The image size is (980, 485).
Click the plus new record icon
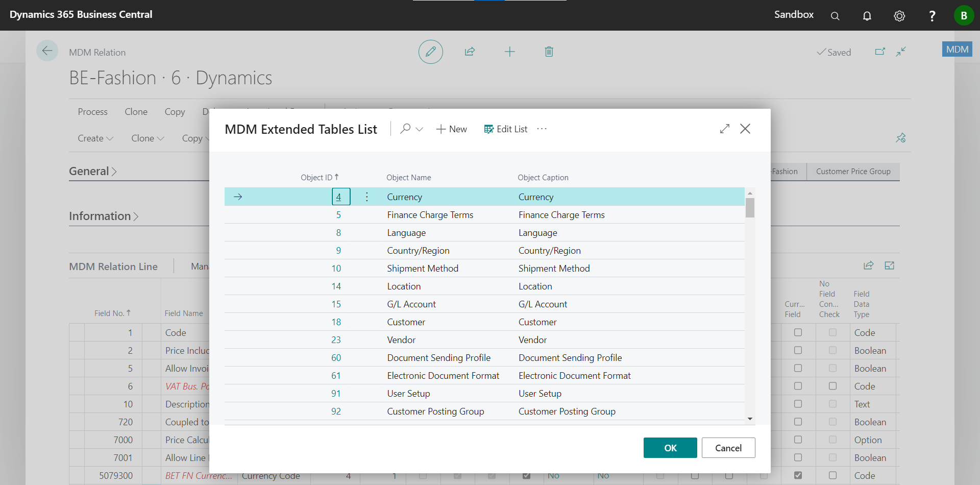pos(510,52)
